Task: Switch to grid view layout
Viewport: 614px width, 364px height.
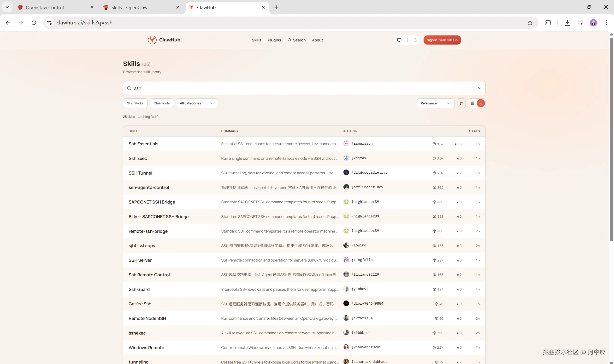Action: pyautogui.click(x=472, y=103)
